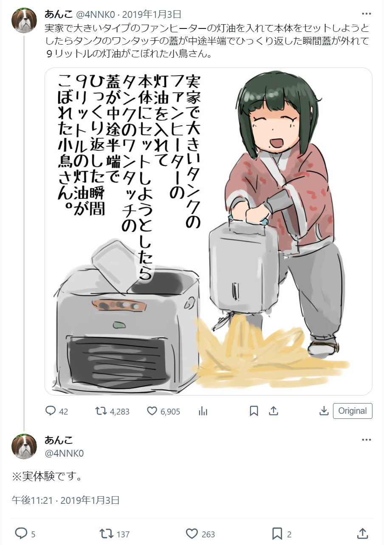This screenshot has height=545, width=392.
Task: View analytics bar chart icon on first tweet
Action: point(203,411)
